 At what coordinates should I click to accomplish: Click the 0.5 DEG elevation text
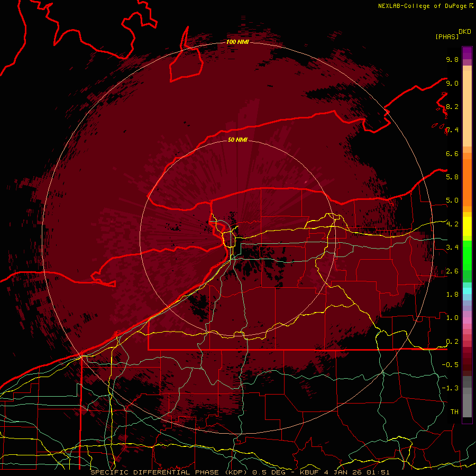tap(268, 472)
